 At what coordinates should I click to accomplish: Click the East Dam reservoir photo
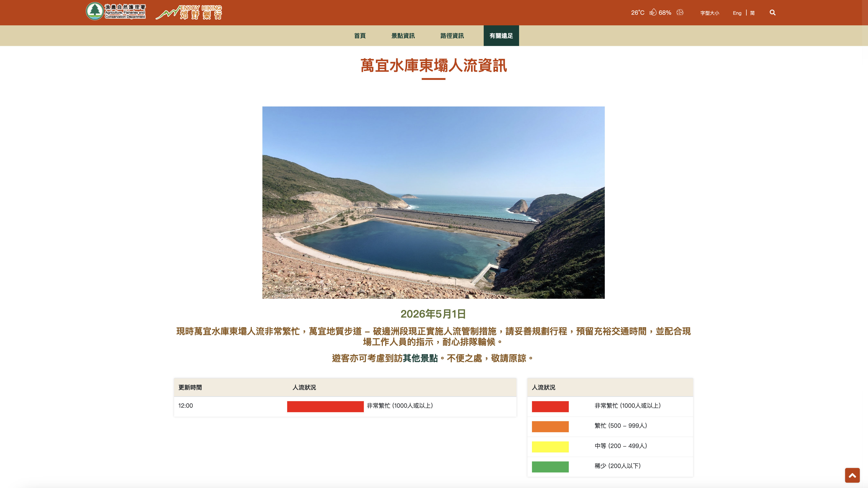click(x=433, y=202)
